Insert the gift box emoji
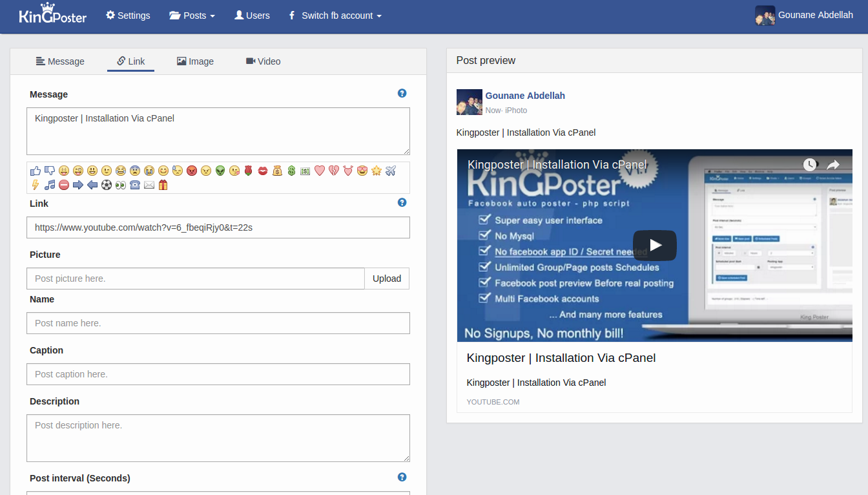Screen dimensions: 868x495 pyautogui.click(x=163, y=185)
